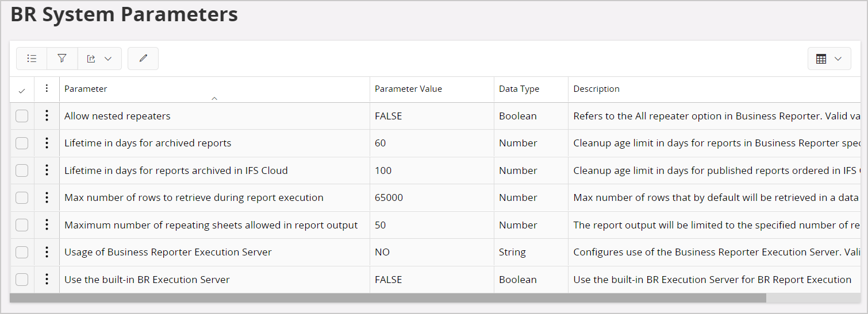Image resolution: width=868 pixels, height=314 pixels.
Task: Open row menu for Usage of Business Reporter Execution Server
Action: point(47,252)
